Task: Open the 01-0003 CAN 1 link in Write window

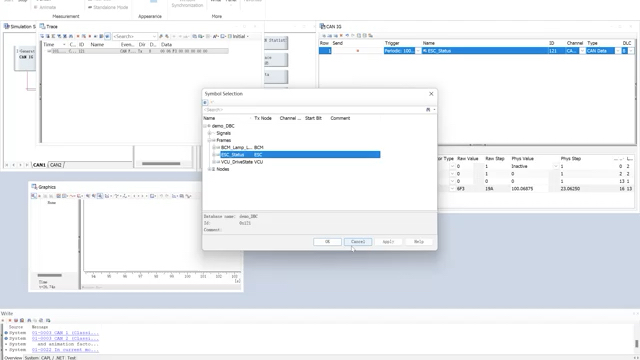Action: point(65,333)
